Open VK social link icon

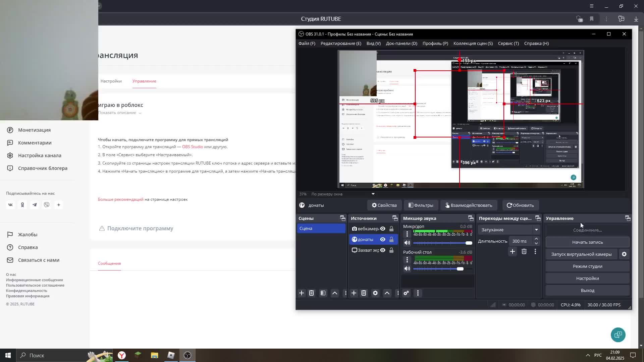10,205
